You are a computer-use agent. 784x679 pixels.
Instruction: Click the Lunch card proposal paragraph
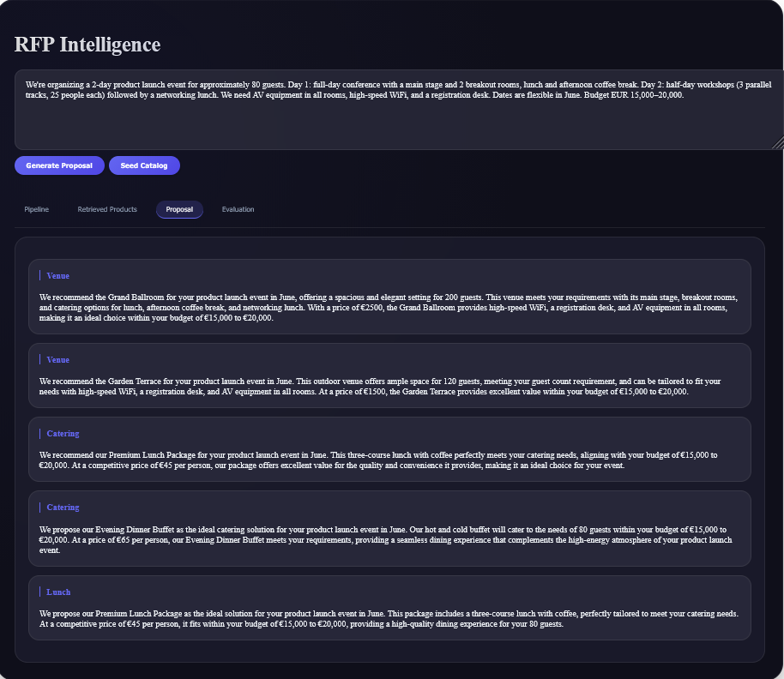point(389,618)
